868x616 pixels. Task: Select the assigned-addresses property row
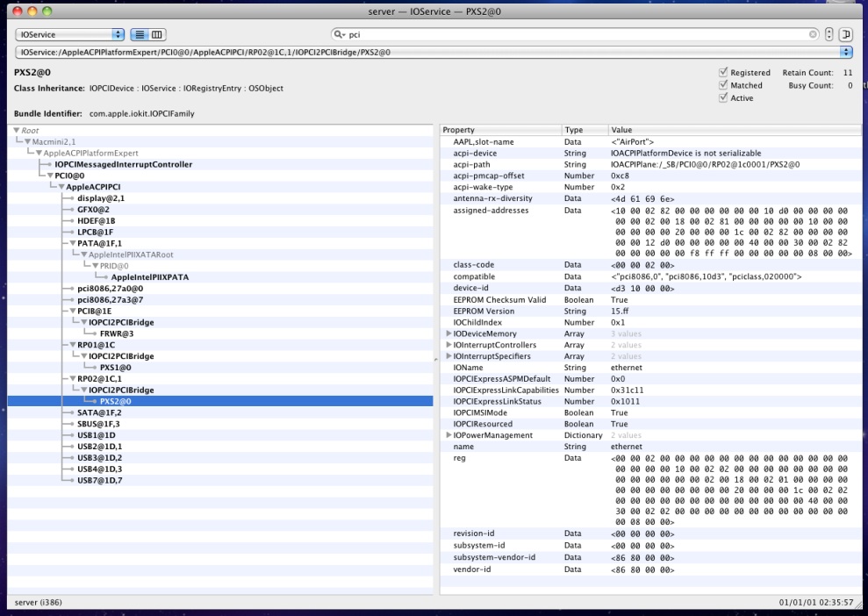tap(650, 232)
